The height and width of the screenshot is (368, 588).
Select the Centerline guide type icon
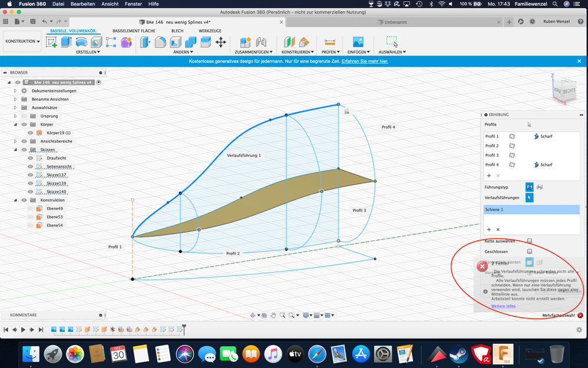(540, 186)
